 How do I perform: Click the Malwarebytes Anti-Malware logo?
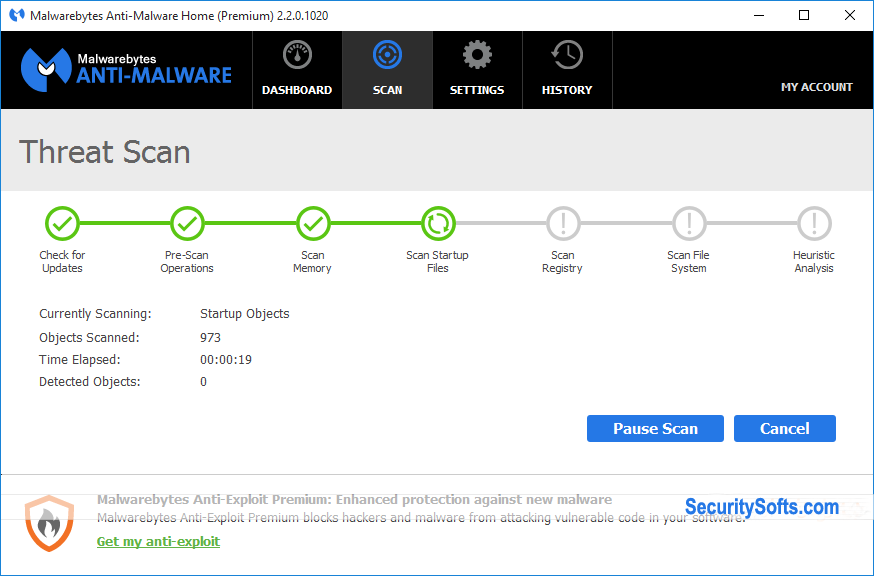[126, 70]
